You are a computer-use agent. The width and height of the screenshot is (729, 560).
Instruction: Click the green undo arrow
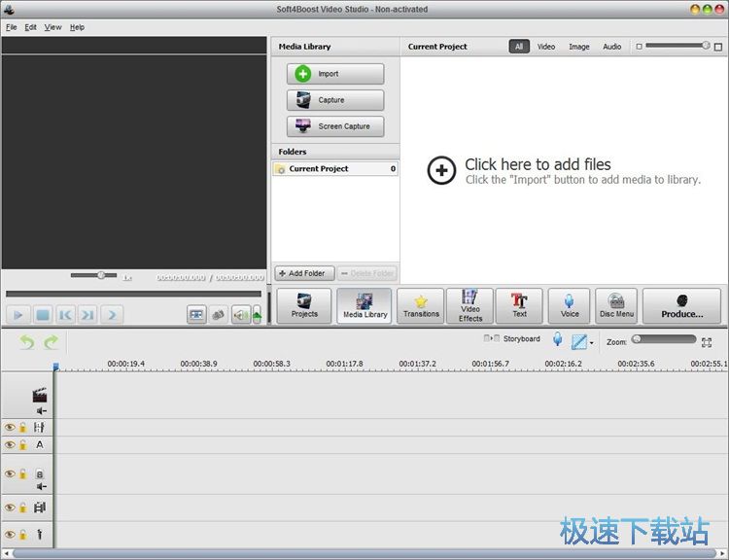coord(27,341)
